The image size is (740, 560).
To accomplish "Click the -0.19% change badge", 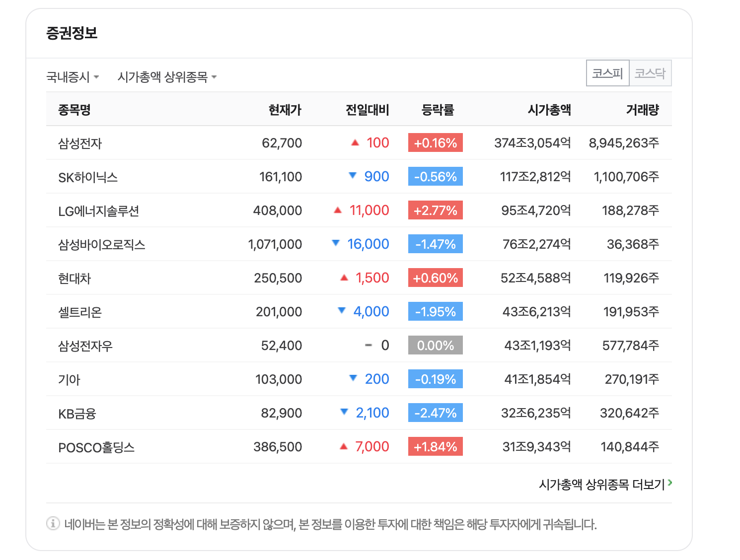I will (x=436, y=379).
